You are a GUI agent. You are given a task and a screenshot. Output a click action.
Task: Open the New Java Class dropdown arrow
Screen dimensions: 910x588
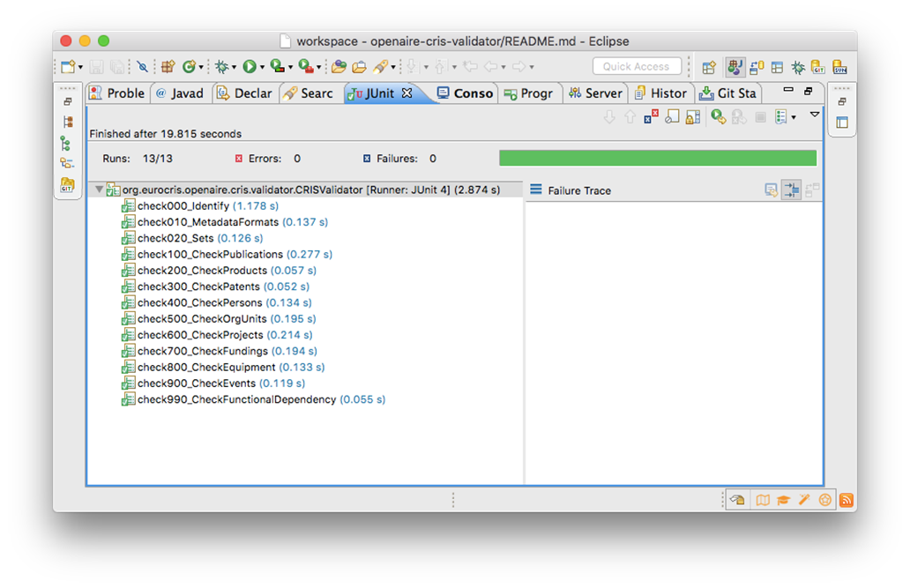tap(201, 67)
